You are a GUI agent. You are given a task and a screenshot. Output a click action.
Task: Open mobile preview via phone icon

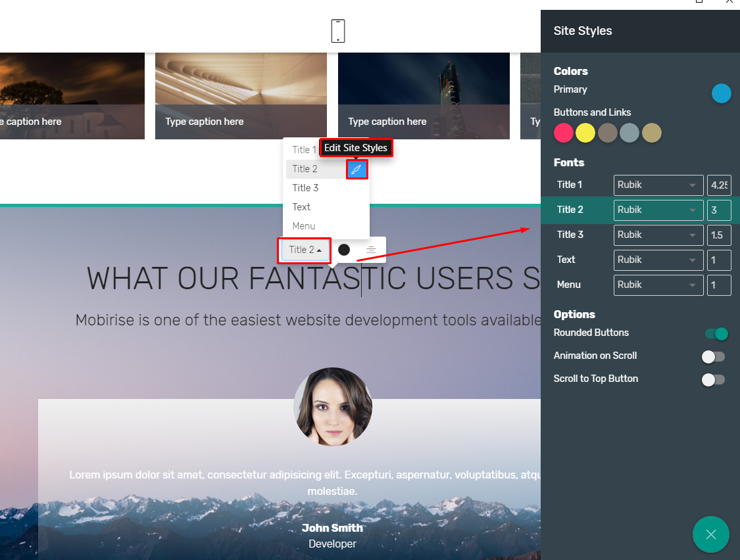pos(337,30)
